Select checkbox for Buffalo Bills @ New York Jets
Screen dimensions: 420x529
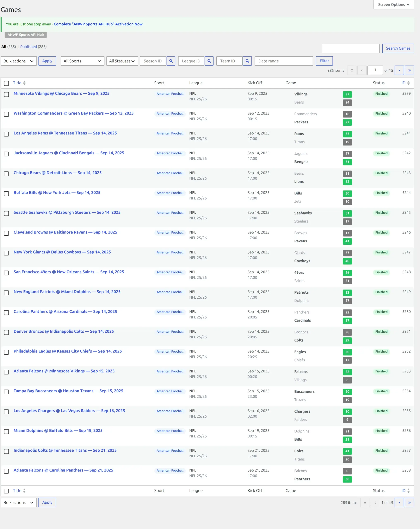coord(6,193)
